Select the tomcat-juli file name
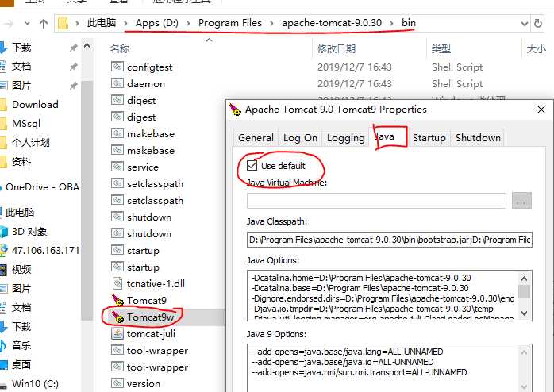 151,333
